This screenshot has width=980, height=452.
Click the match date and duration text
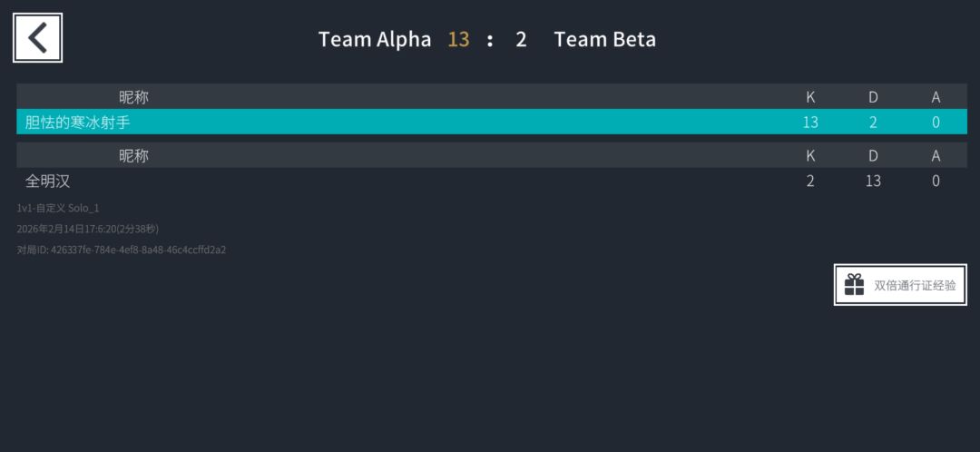(87, 229)
